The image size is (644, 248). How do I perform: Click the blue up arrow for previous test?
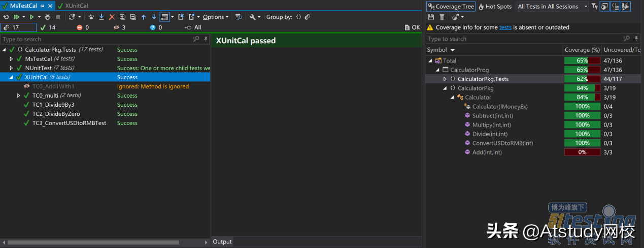point(144,17)
